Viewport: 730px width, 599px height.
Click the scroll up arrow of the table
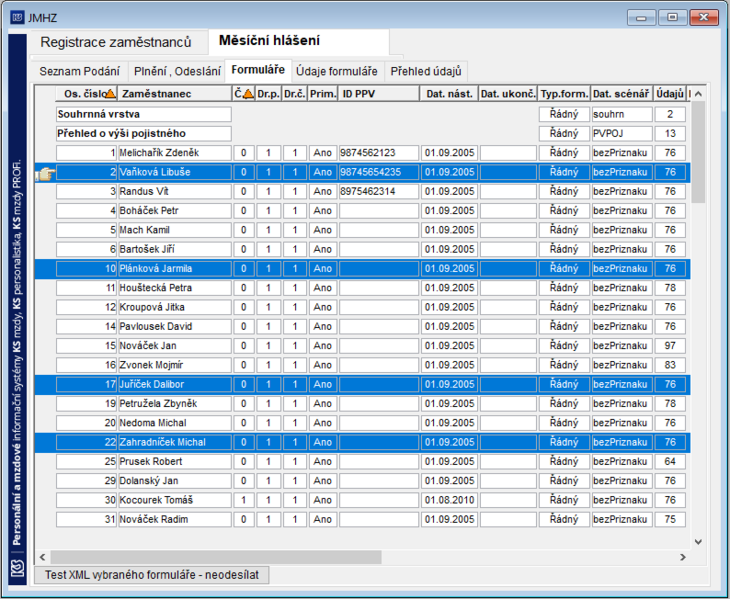coord(698,94)
